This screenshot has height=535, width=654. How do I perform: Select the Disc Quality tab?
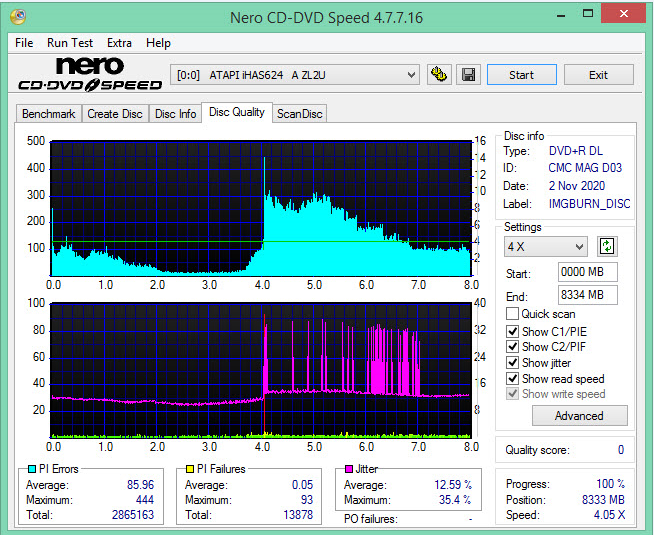pyautogui.click(x=236, y=112)
